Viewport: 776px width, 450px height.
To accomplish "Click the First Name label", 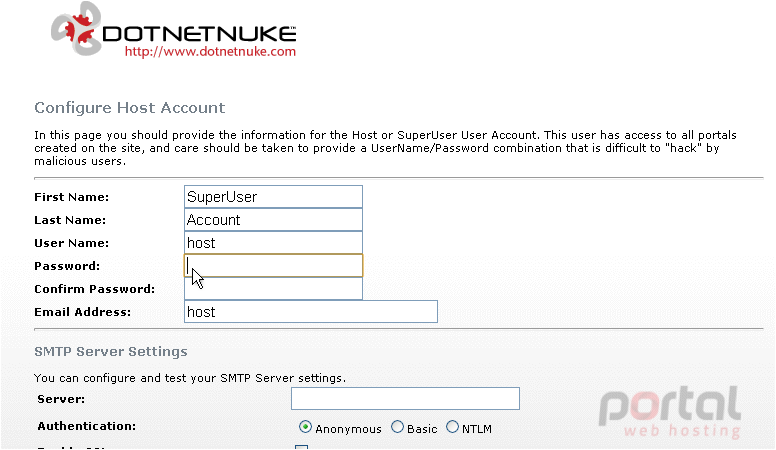I will pos(72,197).
